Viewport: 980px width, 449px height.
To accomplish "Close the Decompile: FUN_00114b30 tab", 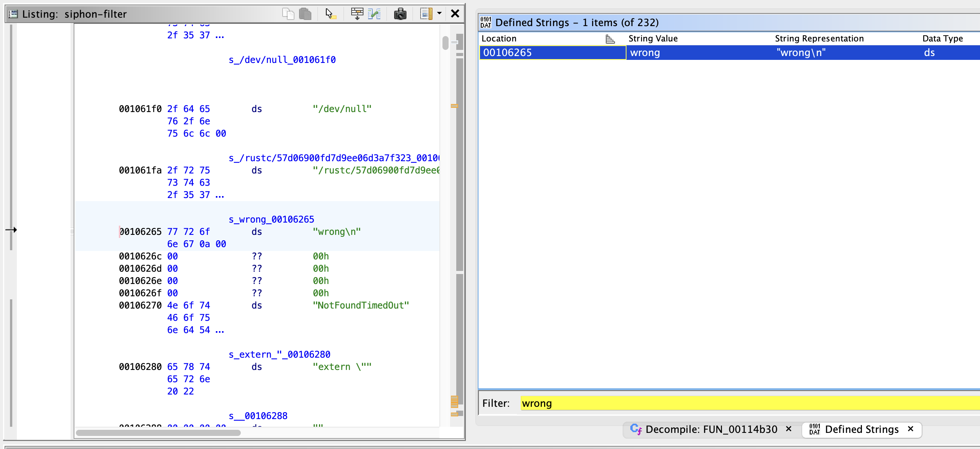I will coord(789,429).
